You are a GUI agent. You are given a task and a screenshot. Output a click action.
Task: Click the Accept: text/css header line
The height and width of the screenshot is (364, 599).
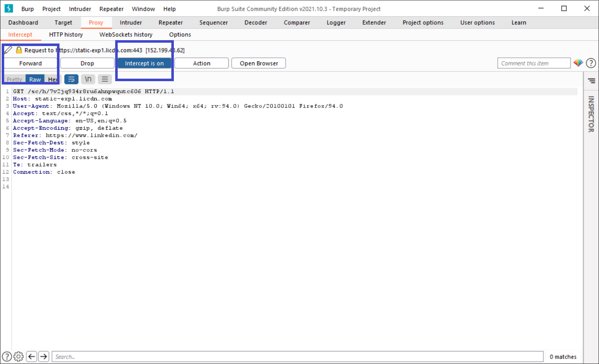60,113
